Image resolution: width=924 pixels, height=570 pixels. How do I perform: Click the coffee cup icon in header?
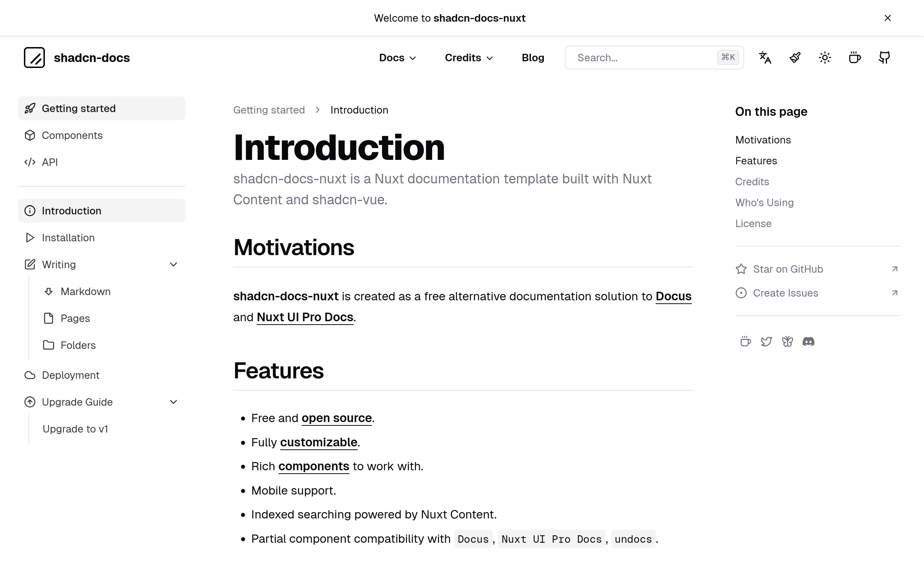(x=854, y=58)
